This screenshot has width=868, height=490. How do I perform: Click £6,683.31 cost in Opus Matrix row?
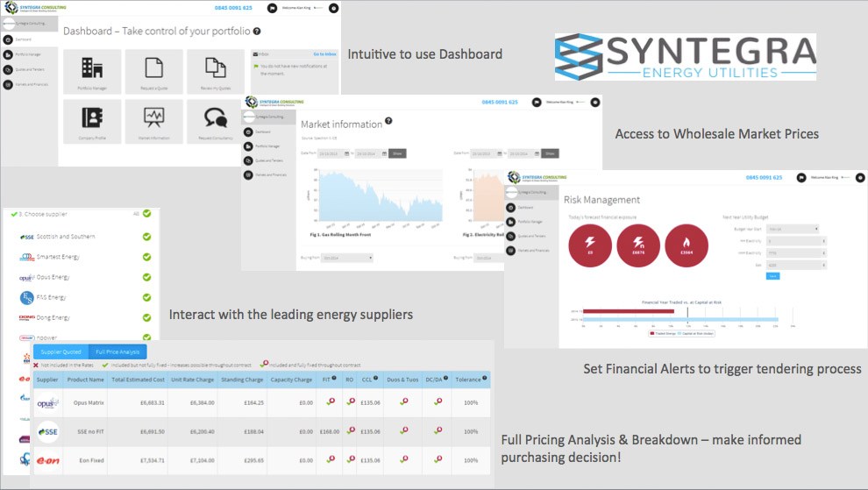153,403
